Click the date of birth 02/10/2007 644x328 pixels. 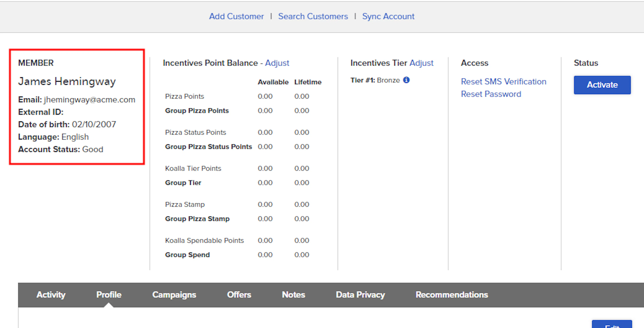[94, 124]
